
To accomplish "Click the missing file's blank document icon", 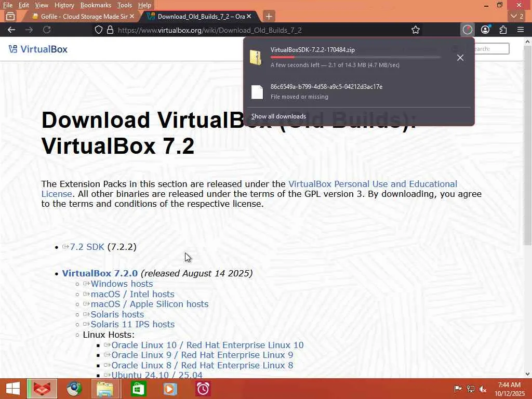I will coord(257,92).
